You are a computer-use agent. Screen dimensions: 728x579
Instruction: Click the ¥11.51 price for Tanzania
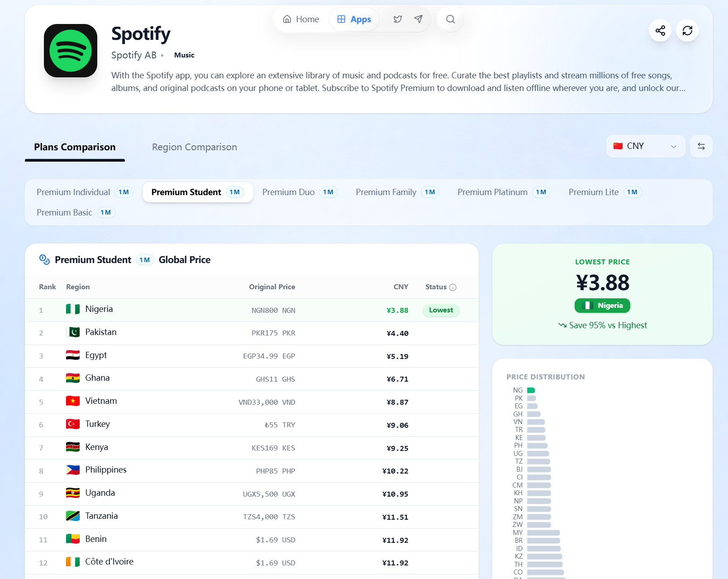click(x=395, y=517)
